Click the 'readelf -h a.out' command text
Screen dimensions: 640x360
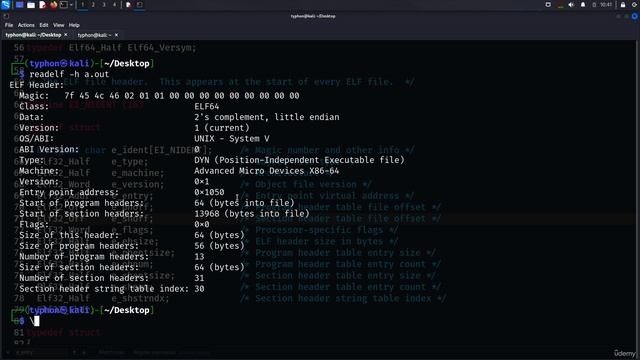(x=69, y=74)
